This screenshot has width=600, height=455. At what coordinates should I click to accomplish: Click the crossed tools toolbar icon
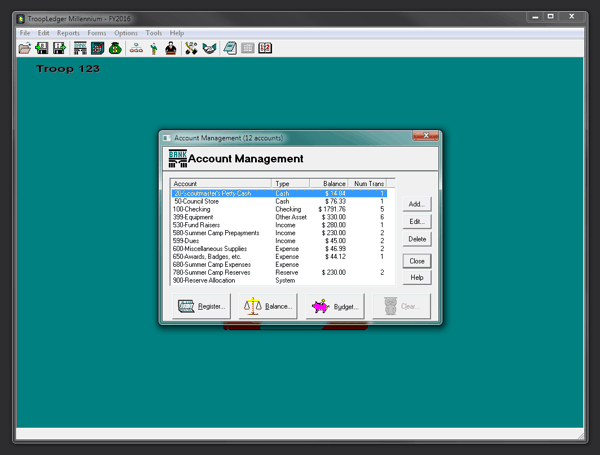[191, 48]
